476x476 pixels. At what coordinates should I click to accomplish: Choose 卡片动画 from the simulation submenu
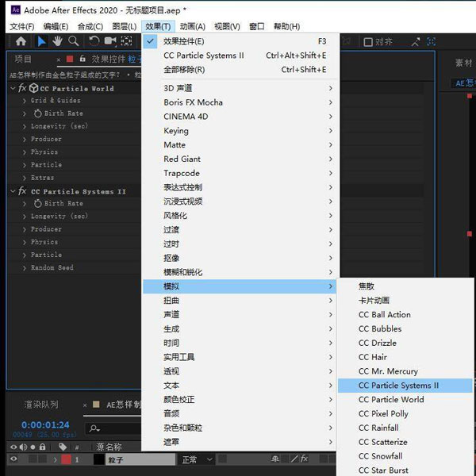point(405,301)
